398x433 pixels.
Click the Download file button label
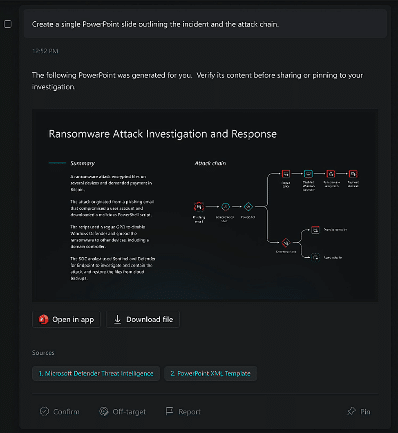click(x=150, y=319)
